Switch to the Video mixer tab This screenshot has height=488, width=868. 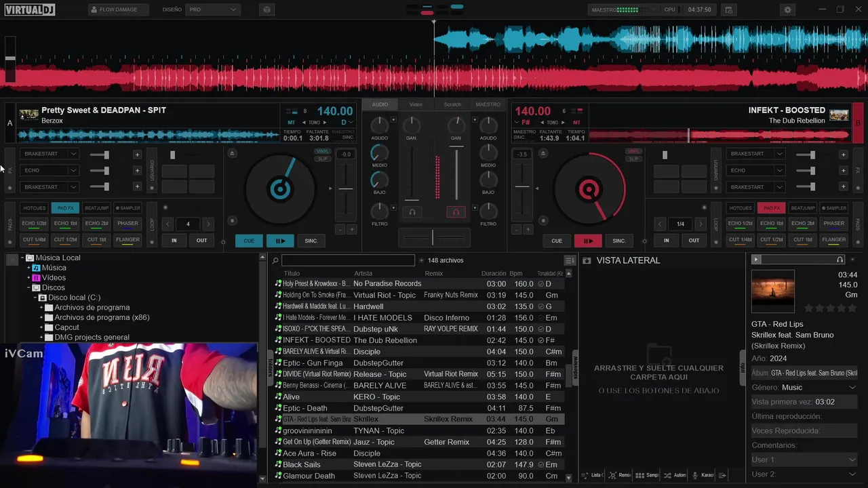(416, 104)
